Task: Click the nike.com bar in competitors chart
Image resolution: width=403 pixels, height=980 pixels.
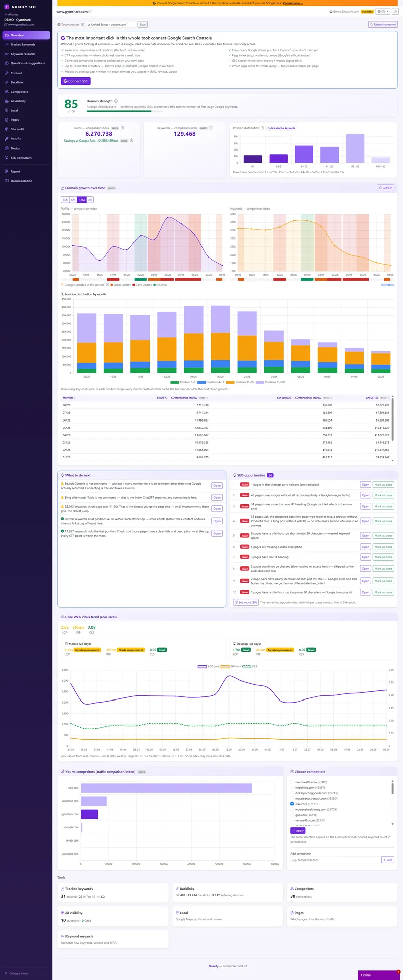Action: pos(166,788)
